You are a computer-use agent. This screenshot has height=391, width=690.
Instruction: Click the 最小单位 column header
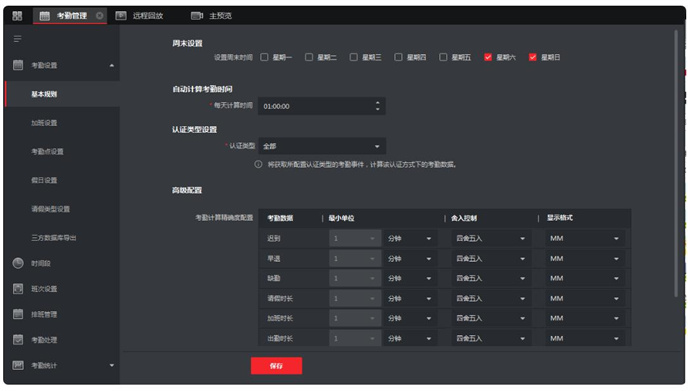pos(341,218)
